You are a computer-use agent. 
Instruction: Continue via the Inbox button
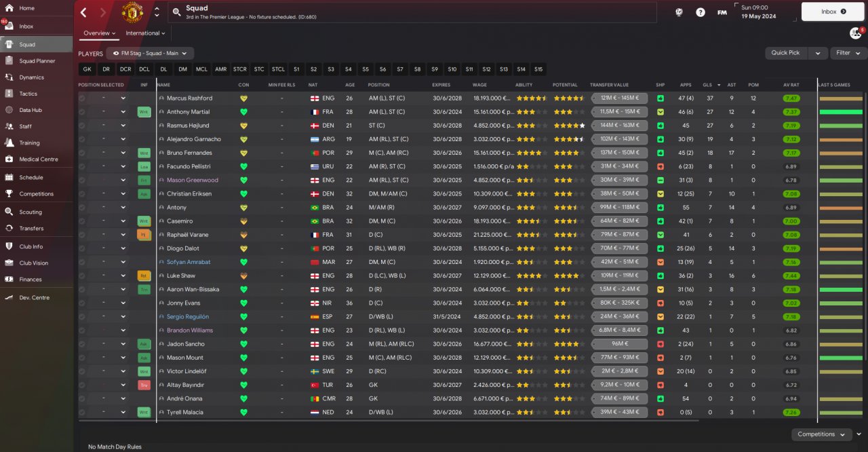point(833,12)
